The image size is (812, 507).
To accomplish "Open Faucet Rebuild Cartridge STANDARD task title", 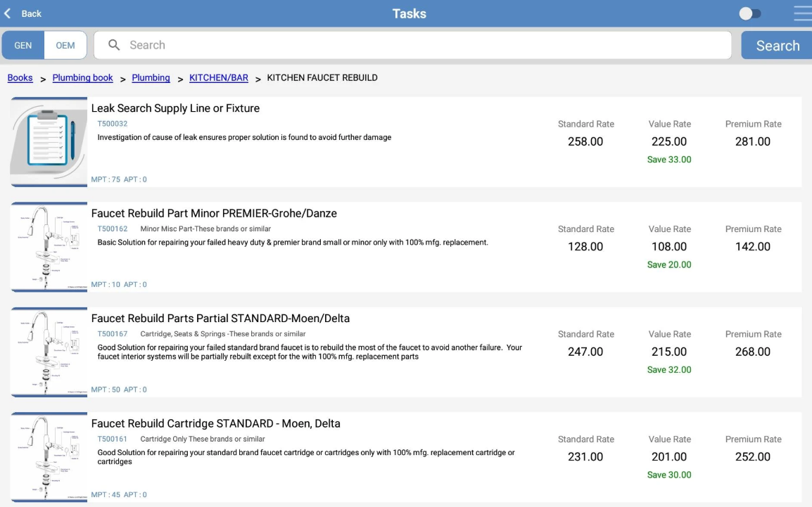I will point(215,423).
